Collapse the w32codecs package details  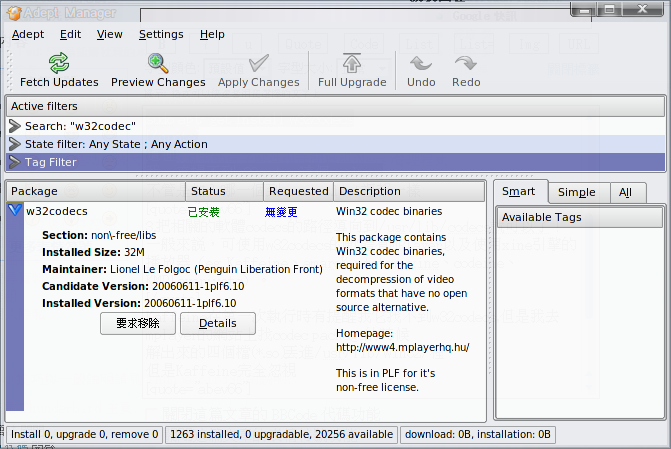tap(15, 210)
